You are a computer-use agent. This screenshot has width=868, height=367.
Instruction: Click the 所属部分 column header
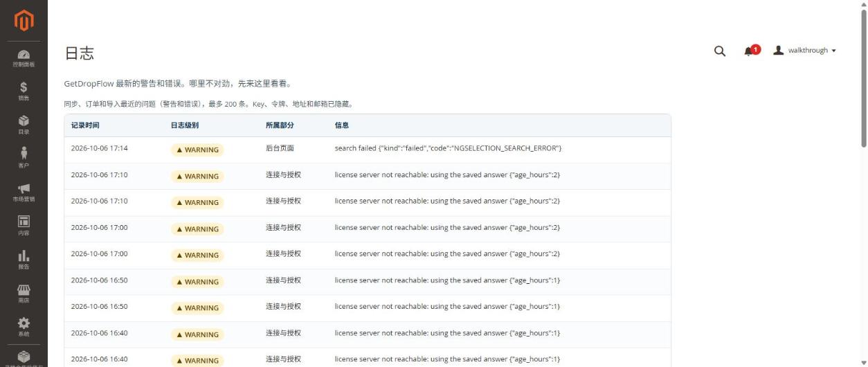[280, 125]
